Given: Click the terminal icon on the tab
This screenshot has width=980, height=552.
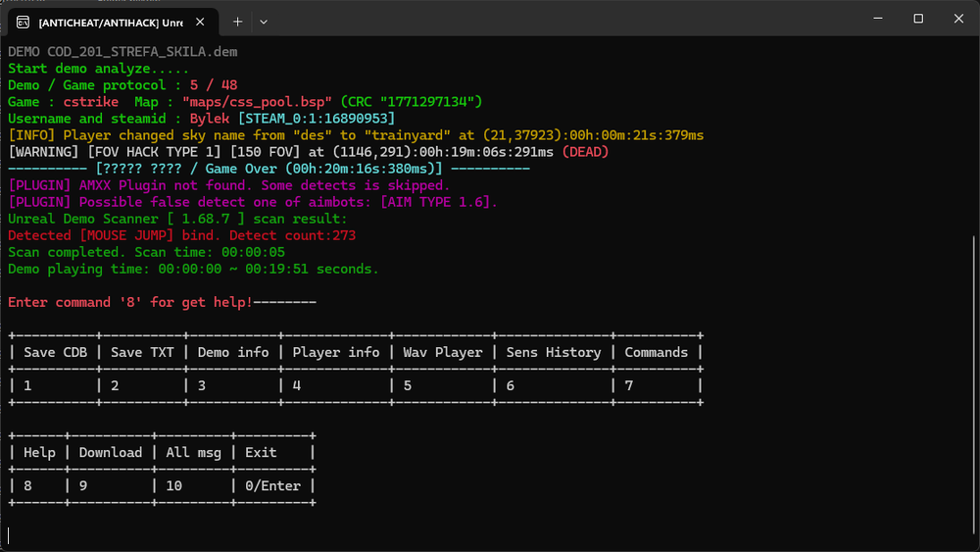Looking at the screenshot, I should (24, 23).
